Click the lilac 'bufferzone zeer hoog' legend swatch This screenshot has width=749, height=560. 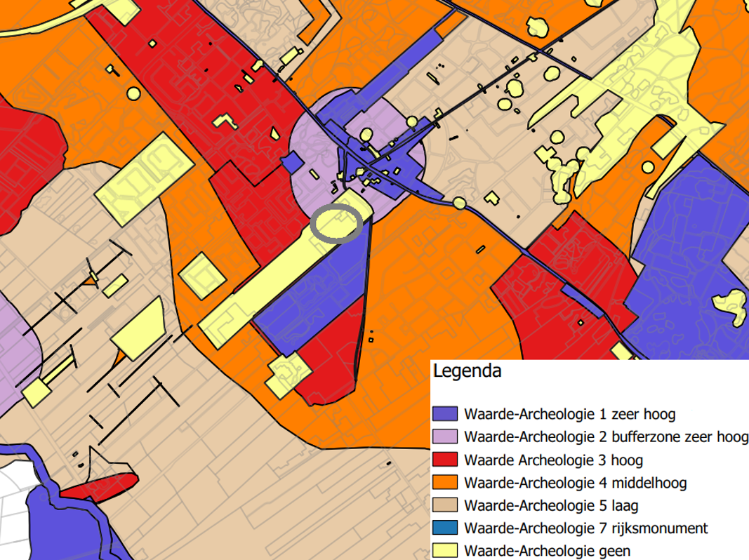click(x=445, y=436)
